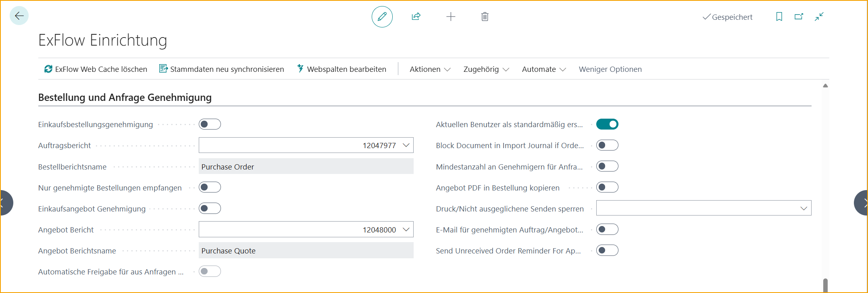Open the Automate menu
868x293 pixels.
pyautogui.click(x=544, y=69)
